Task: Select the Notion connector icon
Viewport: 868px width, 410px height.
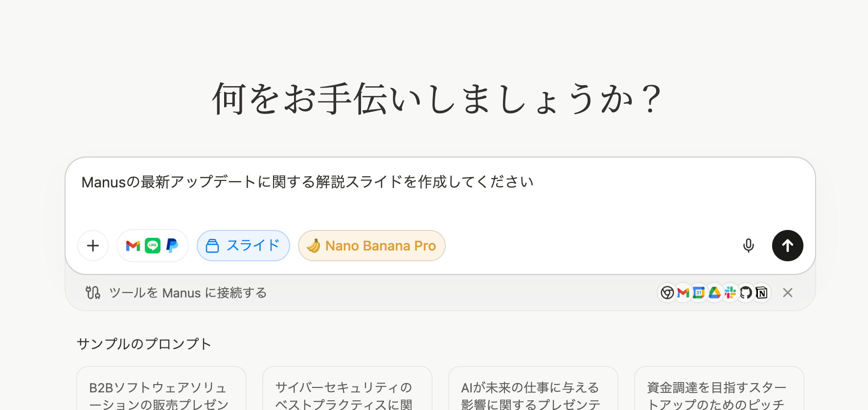Action: click(761, 293)
